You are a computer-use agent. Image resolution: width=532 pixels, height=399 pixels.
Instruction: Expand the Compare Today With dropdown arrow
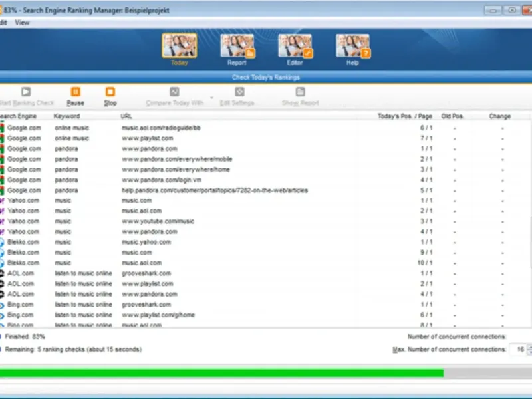click(x=211, y=98)
